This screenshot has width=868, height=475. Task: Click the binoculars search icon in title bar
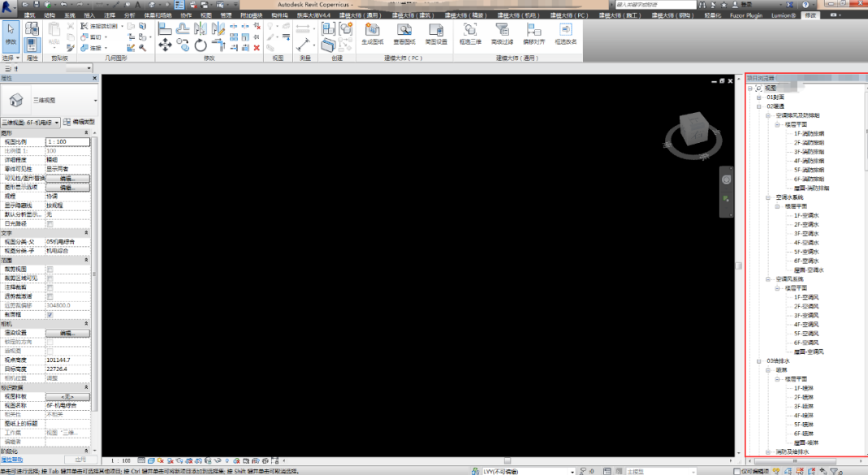click(702, 4)
